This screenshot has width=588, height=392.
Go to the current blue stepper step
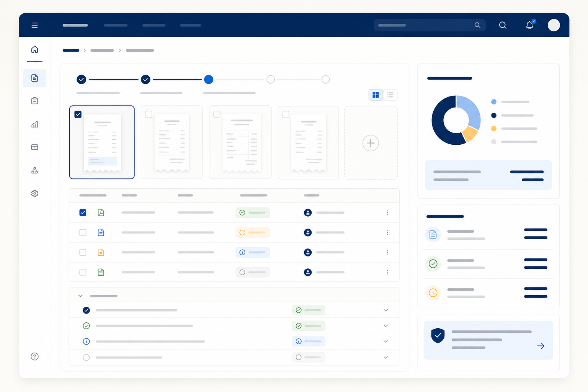(x=209, y=79)
